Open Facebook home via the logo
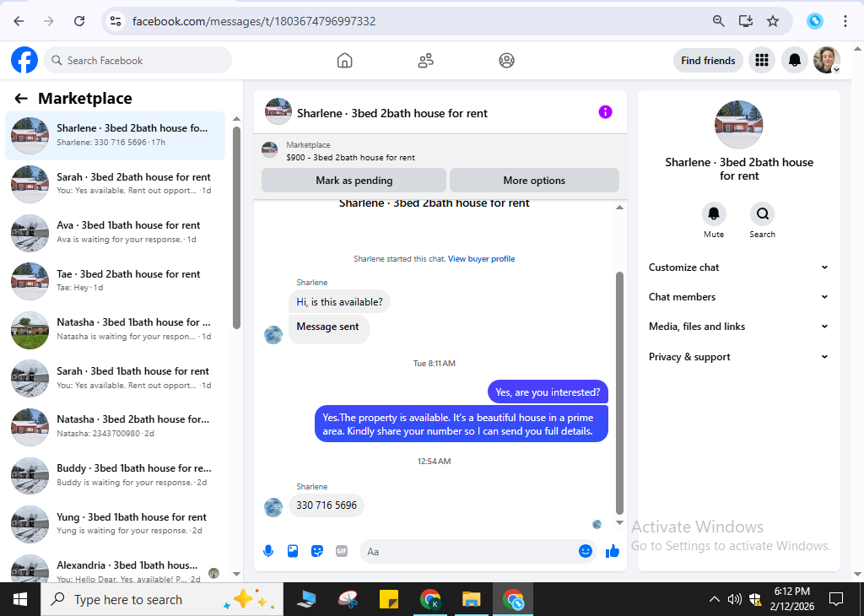The width and height of the screenshot is (864, 616). pos(24,60)
